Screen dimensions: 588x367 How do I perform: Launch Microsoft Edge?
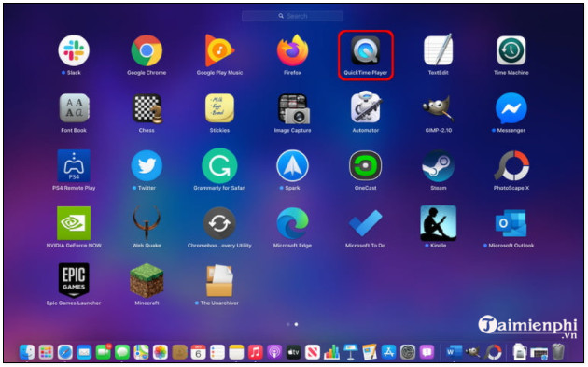tap(292, 223)
